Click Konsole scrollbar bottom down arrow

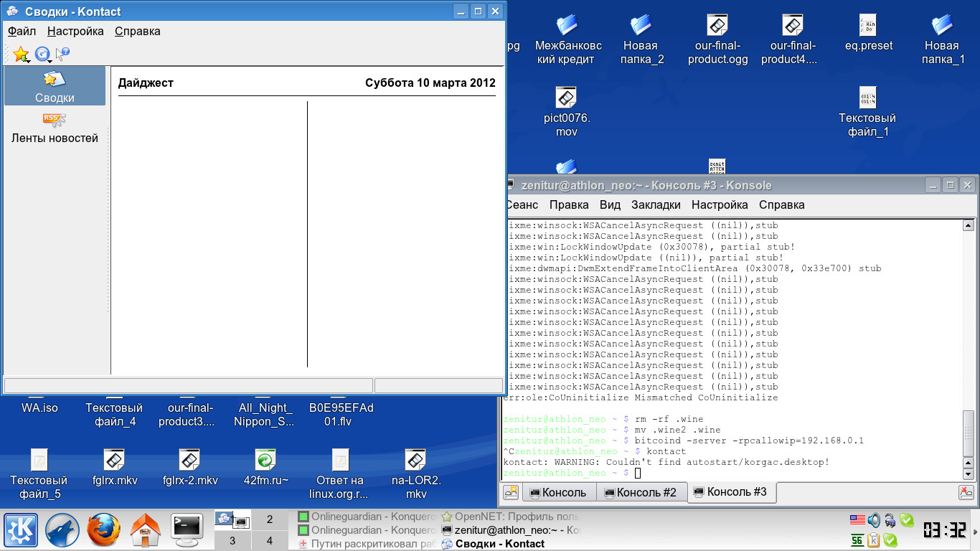(968, 474)
